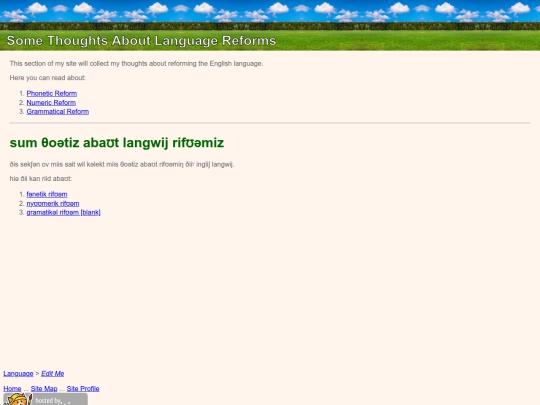Click the 'Here you can read about:' text
The height and width of the screenshot is (405, 540).
[x=48, y=78]
